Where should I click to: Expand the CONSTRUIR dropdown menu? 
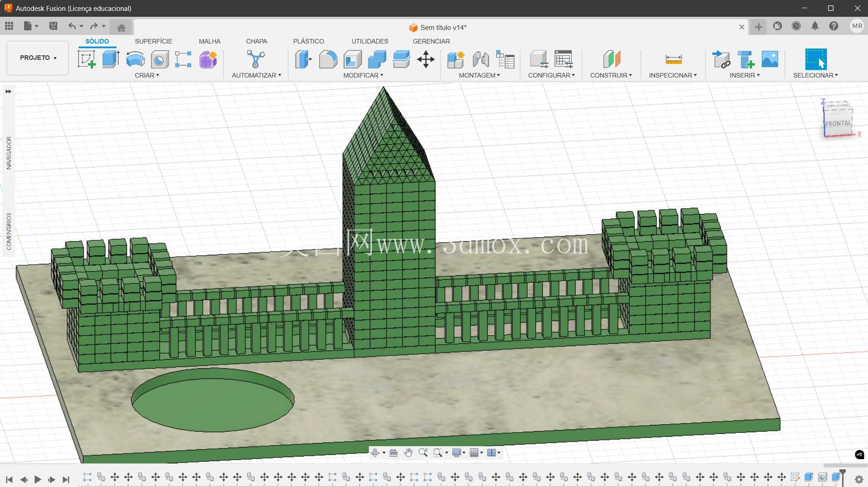pos(611,75)
